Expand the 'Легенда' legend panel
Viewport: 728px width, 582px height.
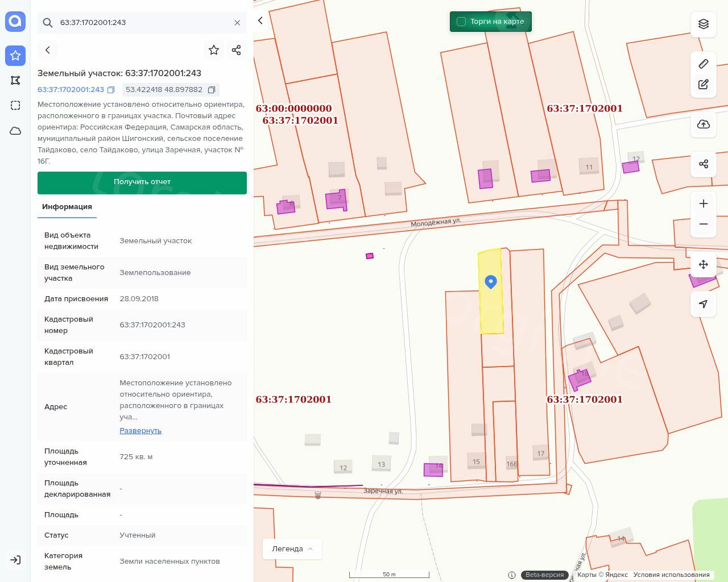(x=292, y=548)
